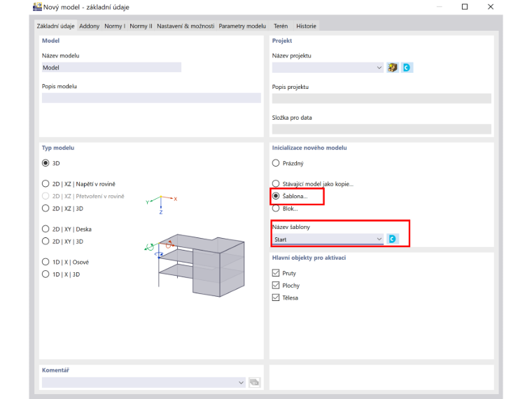Open the Název projektu dropdown
Screen dimensions: 532x399
pyautogui.click(x=328, y=67)
